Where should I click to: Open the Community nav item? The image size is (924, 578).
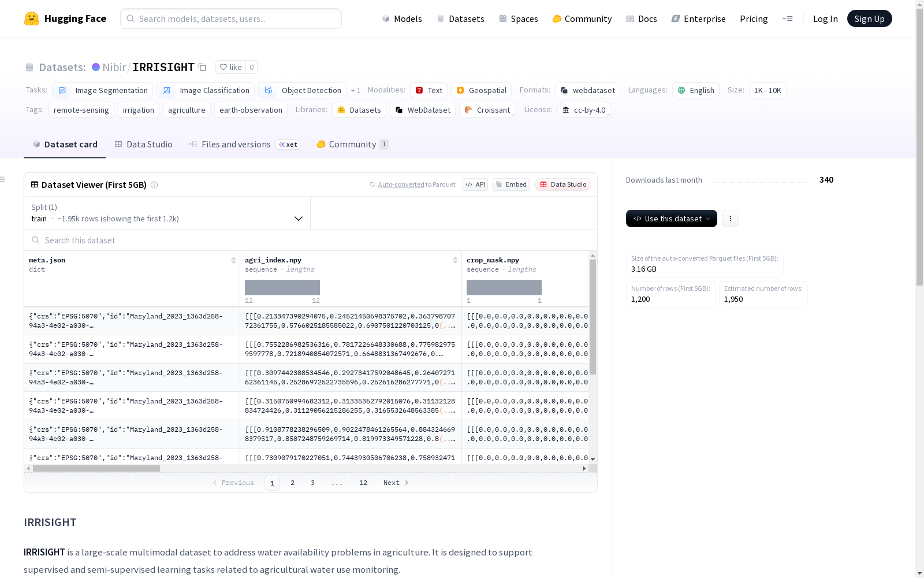[x=582, y=18]
